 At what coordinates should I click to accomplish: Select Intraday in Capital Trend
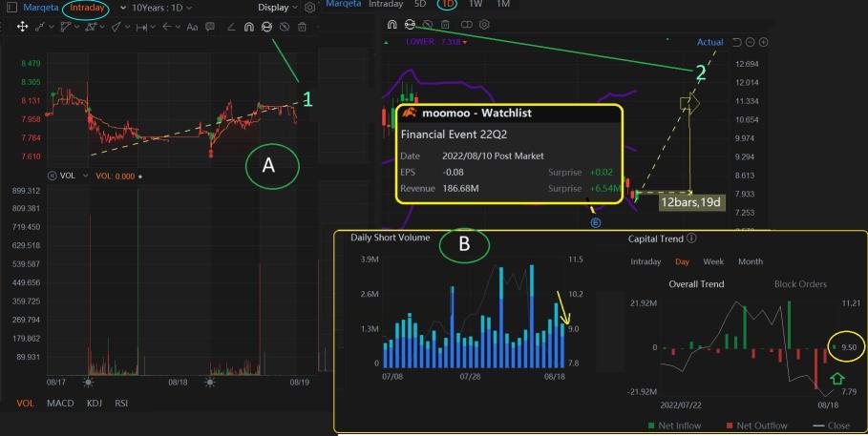pos(646,261)
